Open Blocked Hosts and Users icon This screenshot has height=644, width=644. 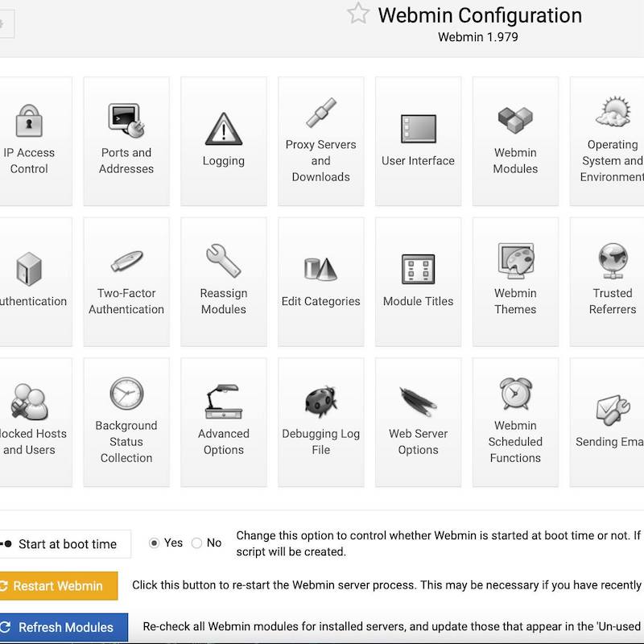click(29, 402)
